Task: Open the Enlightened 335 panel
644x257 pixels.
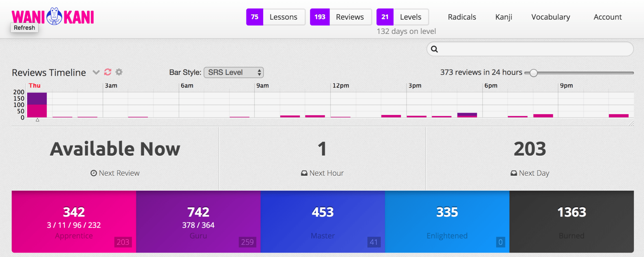Action: click(447, 222)
